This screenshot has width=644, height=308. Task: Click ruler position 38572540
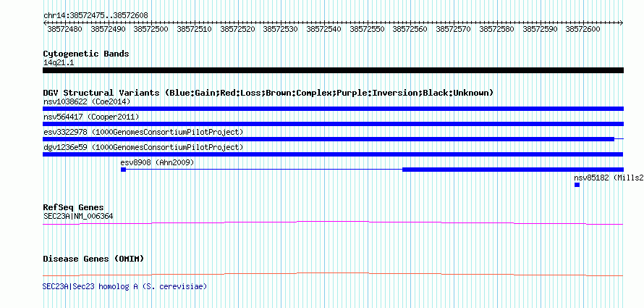pos(323,29)
